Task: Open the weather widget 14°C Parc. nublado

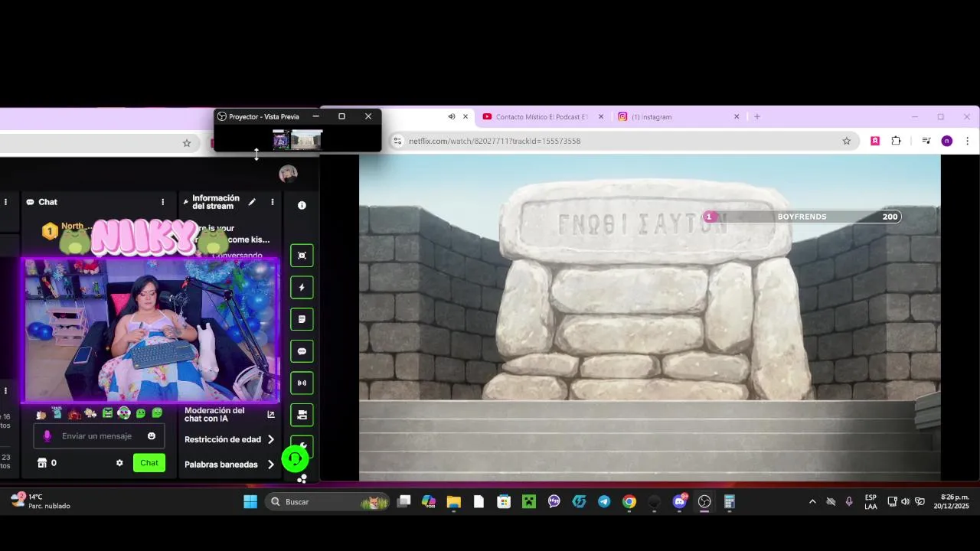Action: coord(40,502)
